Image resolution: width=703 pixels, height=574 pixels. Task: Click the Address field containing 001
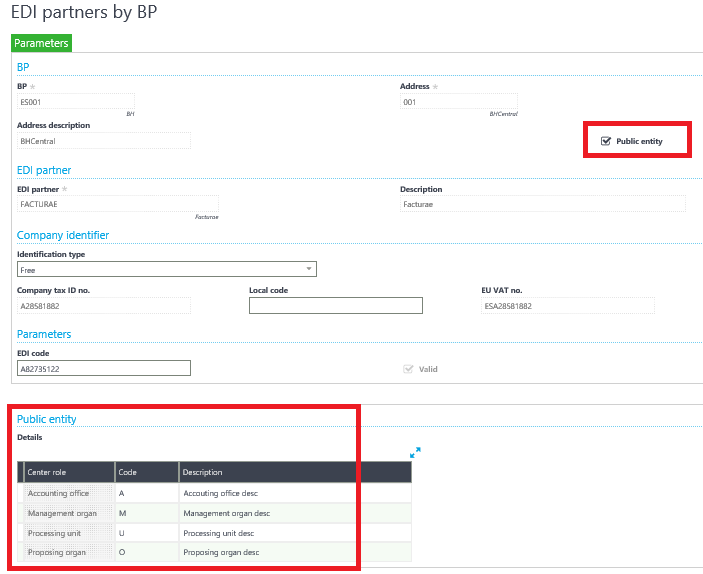point(458,102)
